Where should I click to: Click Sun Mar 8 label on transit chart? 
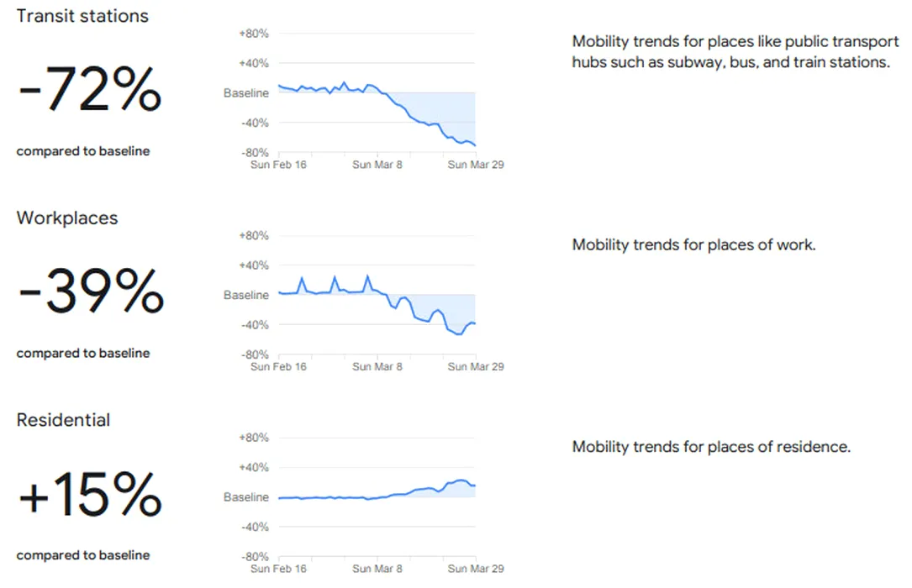click(x=377, y=165)
